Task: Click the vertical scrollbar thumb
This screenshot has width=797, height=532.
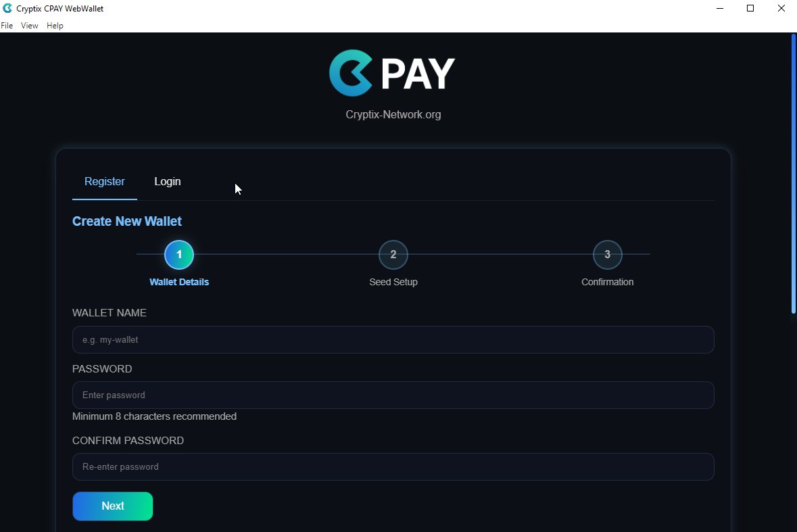Action: [x=794, y=174]
